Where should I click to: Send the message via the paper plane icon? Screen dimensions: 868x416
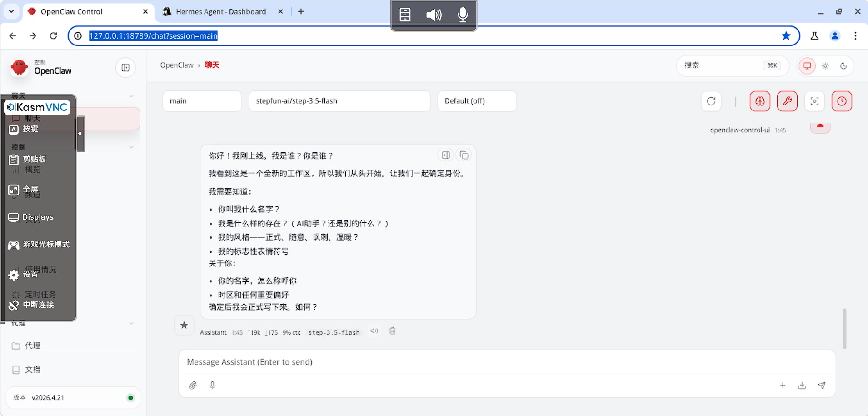[x=822, y=385]
